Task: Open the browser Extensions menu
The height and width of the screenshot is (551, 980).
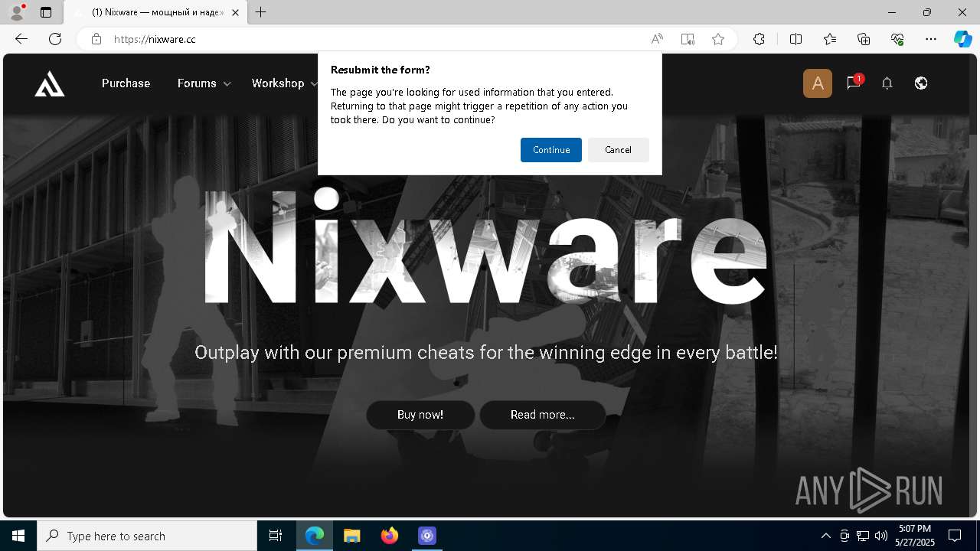Action: (759, 39)
